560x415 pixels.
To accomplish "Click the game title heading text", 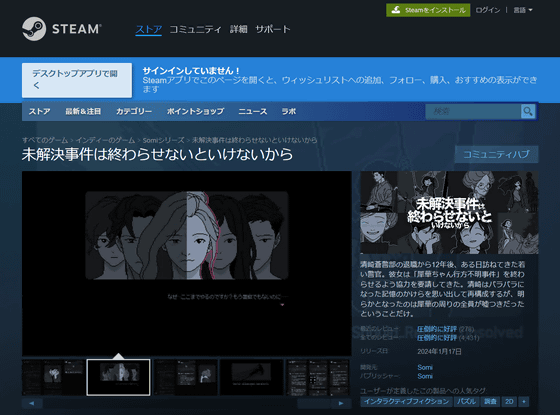I will (x=158, y=154).
